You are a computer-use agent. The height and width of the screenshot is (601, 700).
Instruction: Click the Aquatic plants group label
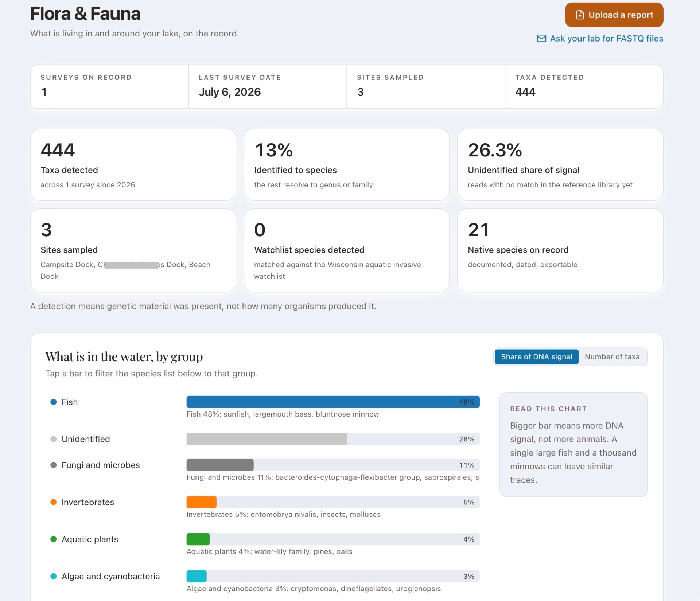tap(90, 539)
